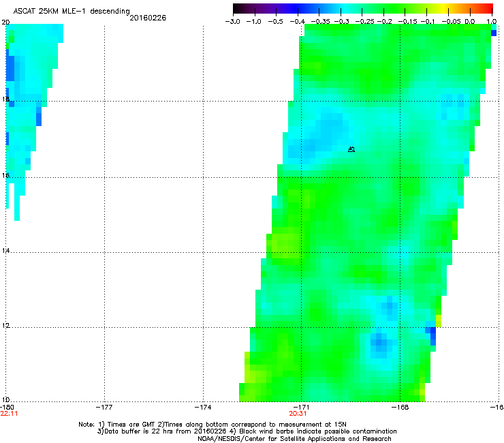The height and width of the screenshot is (443, 504).
Task: Click the -0.1 color scale label
Action: (428, 22)
